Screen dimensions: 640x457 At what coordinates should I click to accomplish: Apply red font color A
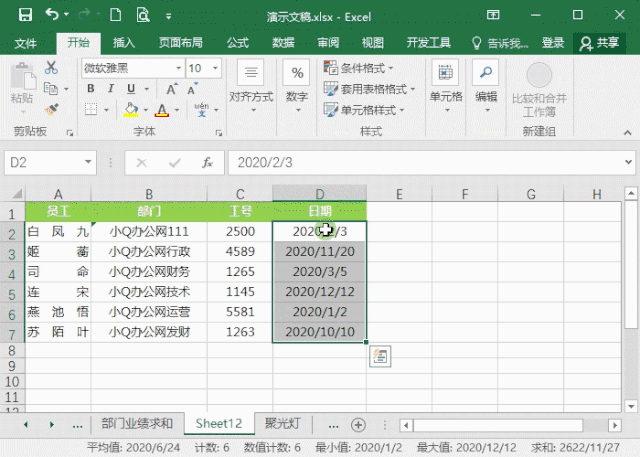point(162,110)
